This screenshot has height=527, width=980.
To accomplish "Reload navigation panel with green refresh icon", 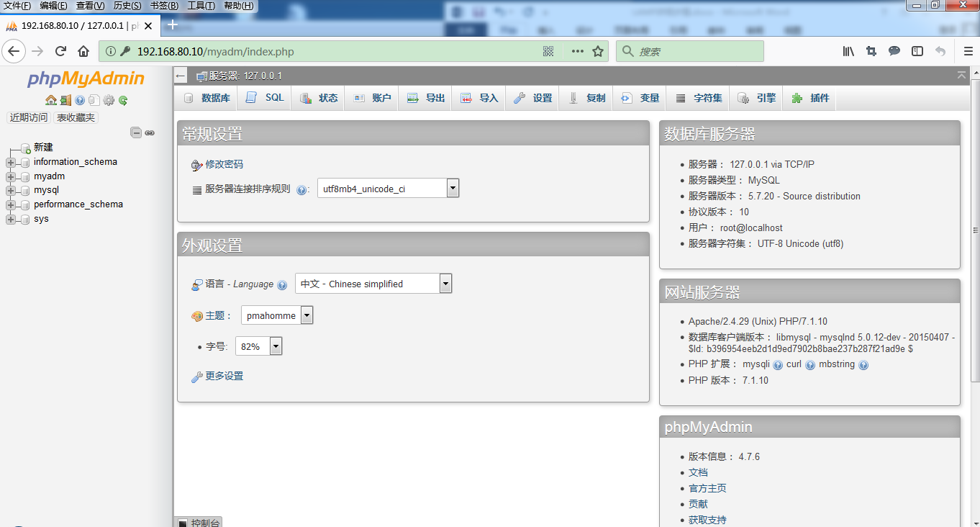I will (x=123, y=100).
